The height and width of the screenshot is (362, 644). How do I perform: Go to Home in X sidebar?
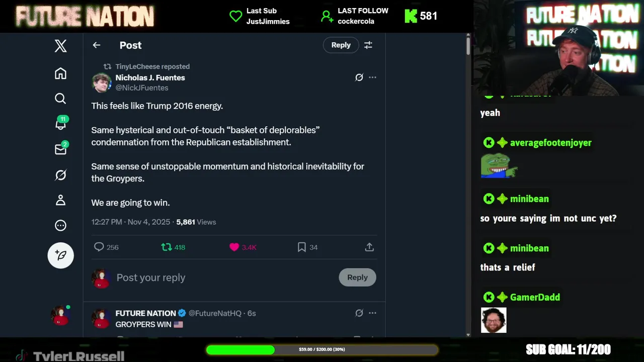[x=60, y=73]
